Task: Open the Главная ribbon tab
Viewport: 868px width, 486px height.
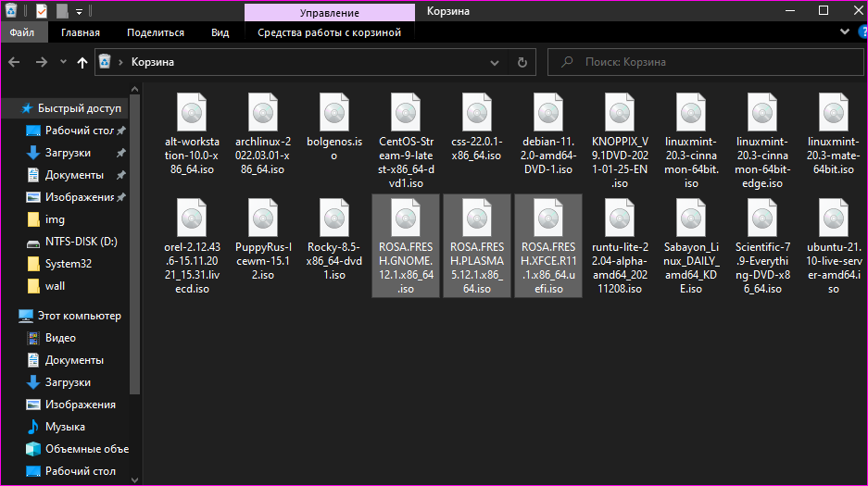Action: click(x=81, y=32)
